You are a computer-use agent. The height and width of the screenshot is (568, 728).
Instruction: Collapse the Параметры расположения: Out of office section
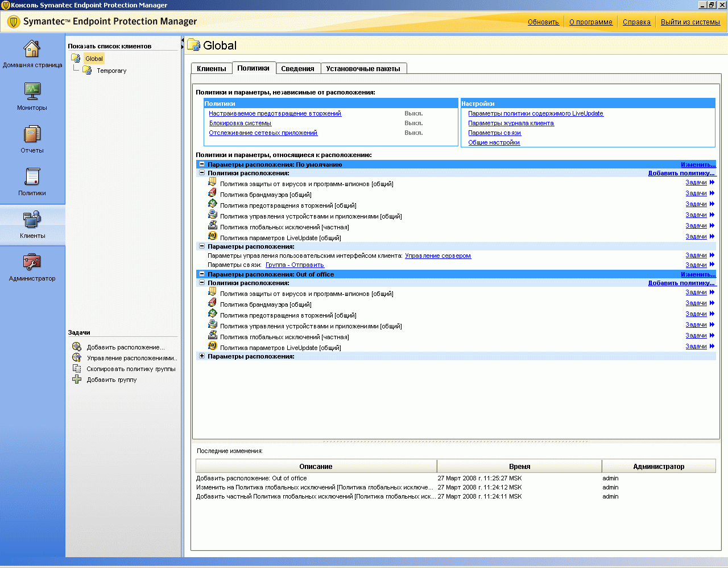coord(201,274)
